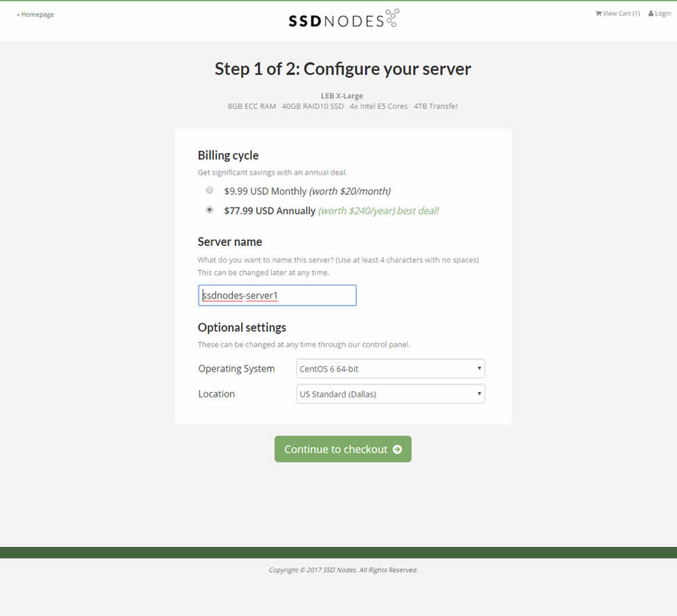Click the "Location" field label
This screenshot has height=616, width=677.
click(217, 394)
